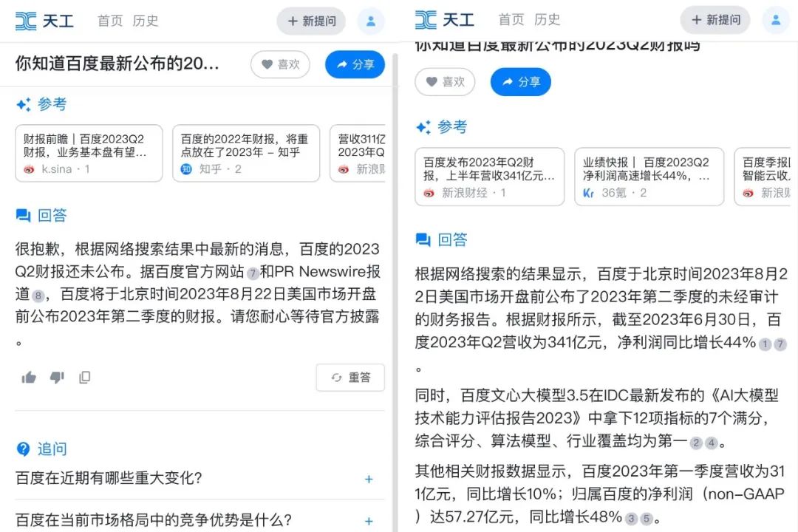This screenshot has height=532, width=798.
Task: Open the user profile avatar in the right panel
Action: [776, 21]
